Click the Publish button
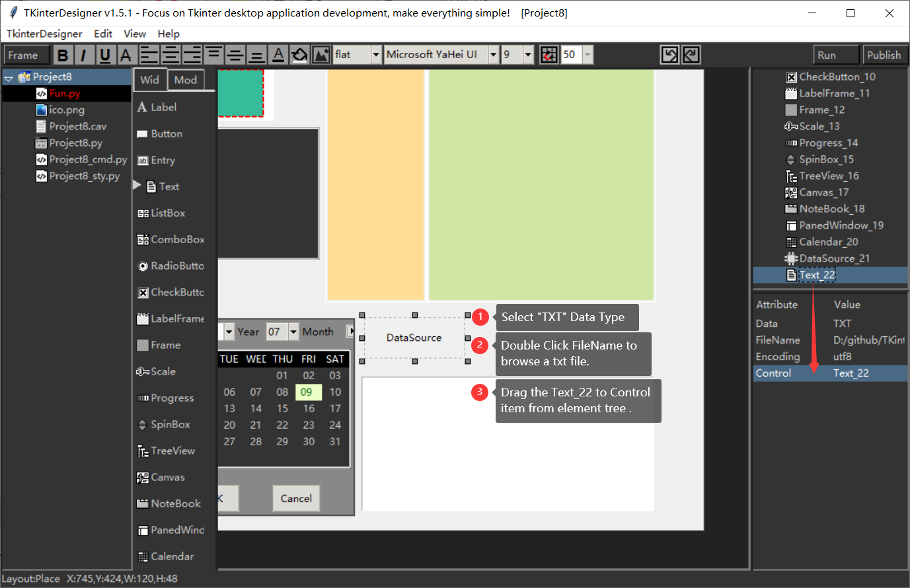The image size is (910, 588). click(x=884, y=55)
